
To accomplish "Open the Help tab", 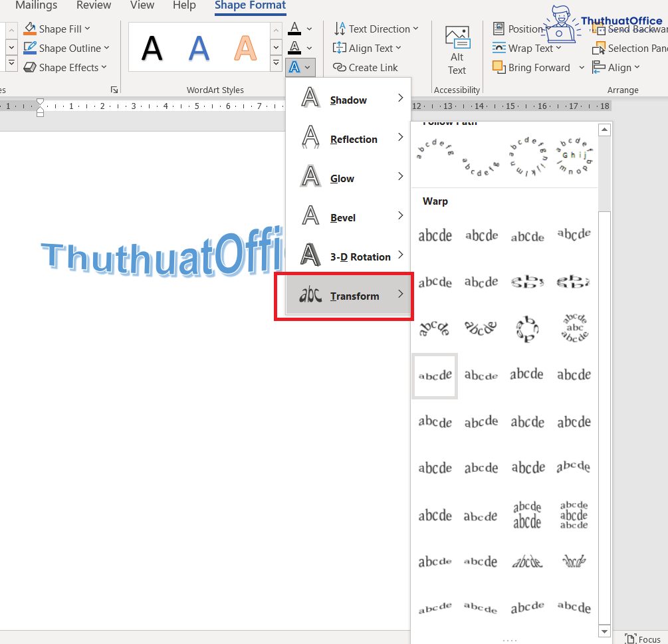I will click(x=185, y=5).
